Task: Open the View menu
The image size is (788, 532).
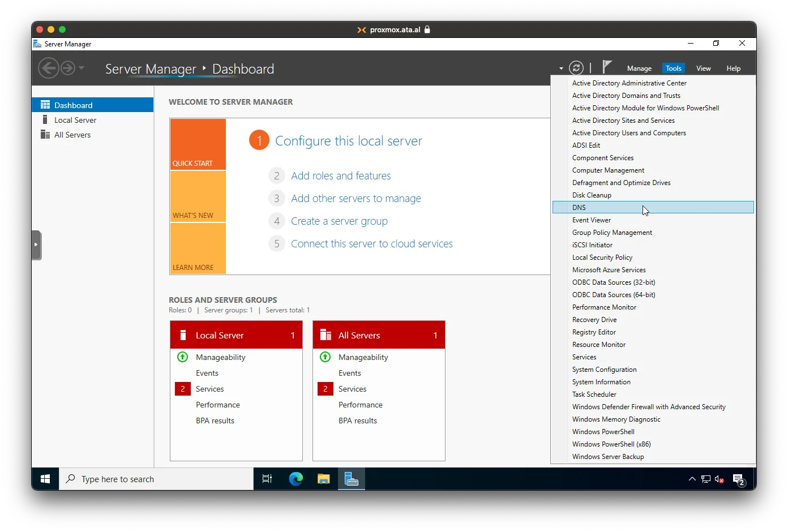Action: (704, 68)
